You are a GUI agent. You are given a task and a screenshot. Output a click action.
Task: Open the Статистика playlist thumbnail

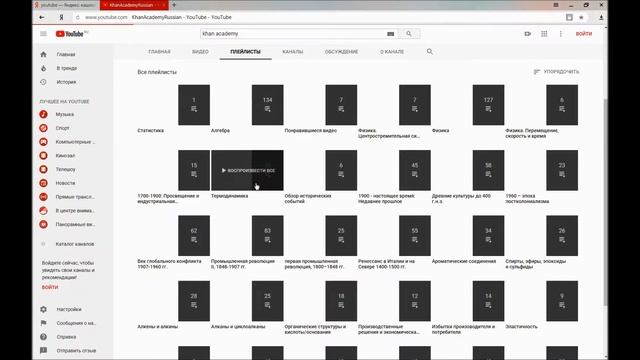coord(173,105)
